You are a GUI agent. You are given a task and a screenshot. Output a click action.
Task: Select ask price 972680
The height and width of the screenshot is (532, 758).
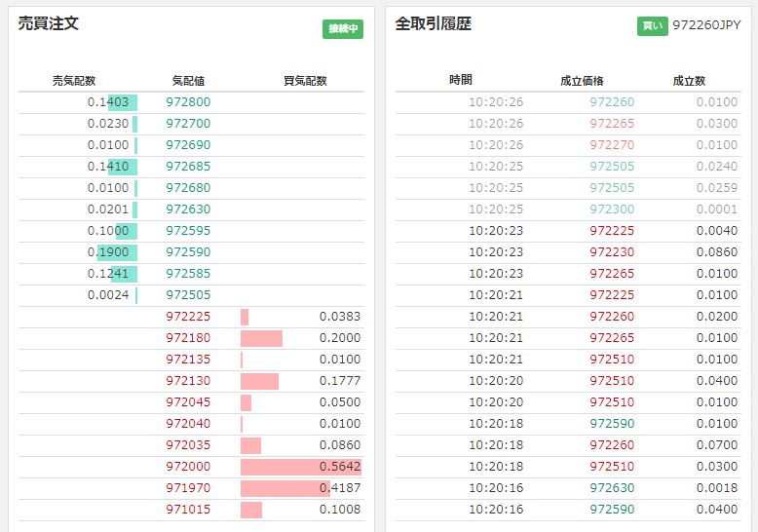[x=188, y=188]
